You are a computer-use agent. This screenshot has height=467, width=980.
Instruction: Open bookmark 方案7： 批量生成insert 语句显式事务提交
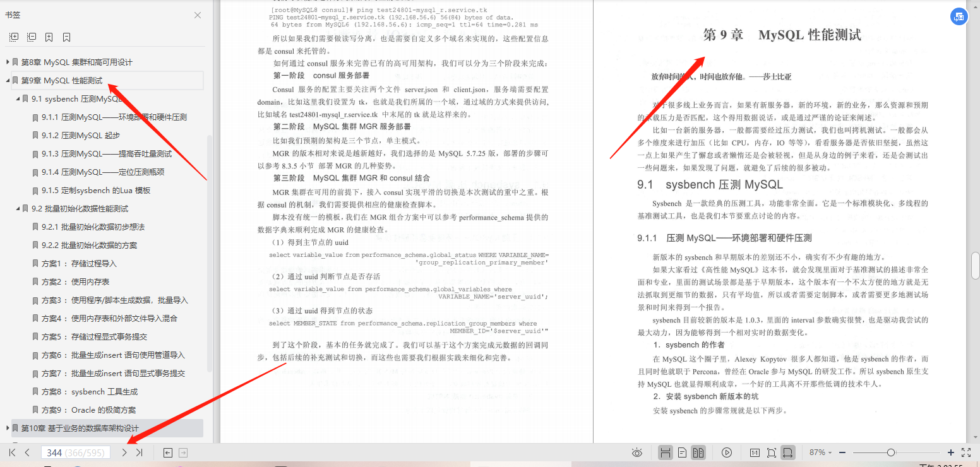[114, 374]
